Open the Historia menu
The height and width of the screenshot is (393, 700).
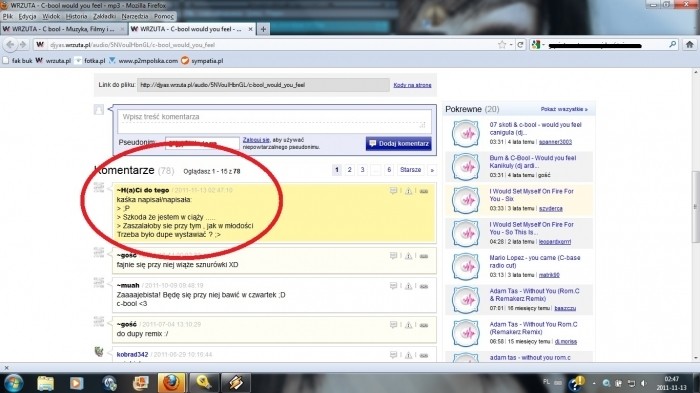pyautogui.click(x=76, y=16)
